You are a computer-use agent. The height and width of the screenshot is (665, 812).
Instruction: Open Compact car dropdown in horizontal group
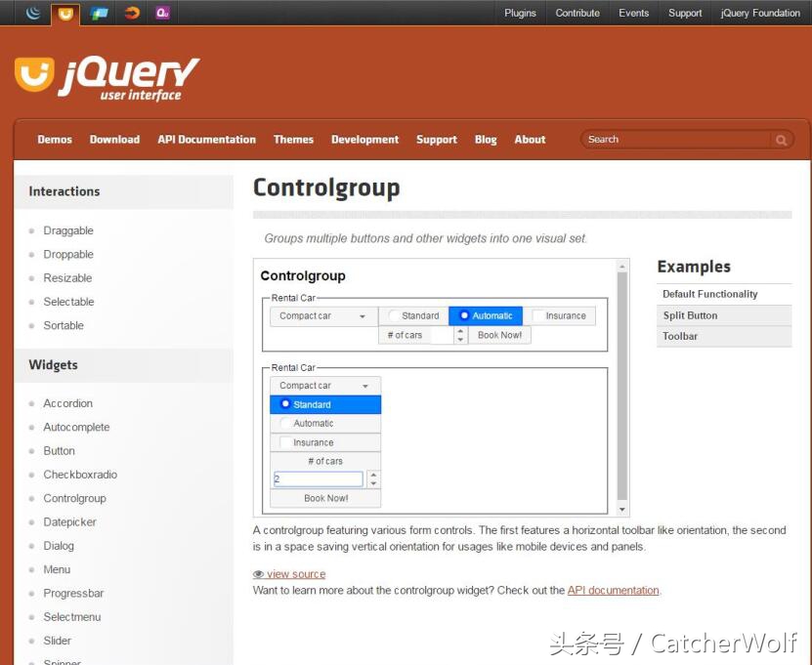[x=324, y=316]
